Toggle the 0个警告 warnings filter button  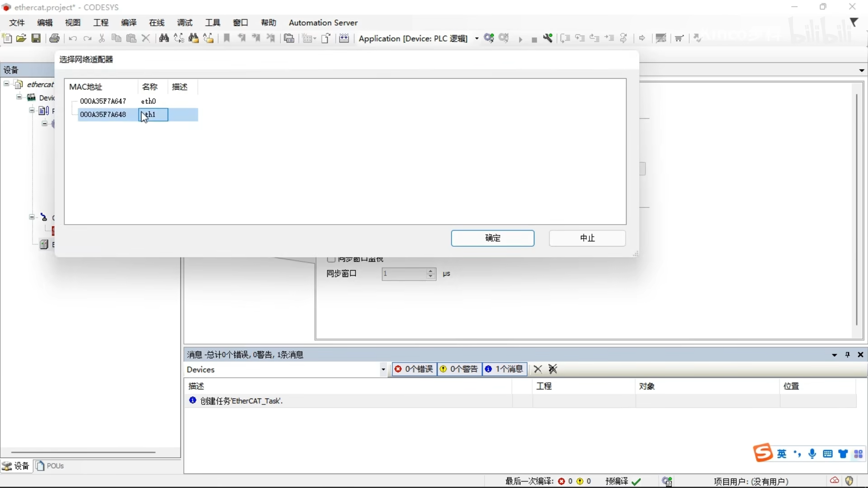click(459, 369)
